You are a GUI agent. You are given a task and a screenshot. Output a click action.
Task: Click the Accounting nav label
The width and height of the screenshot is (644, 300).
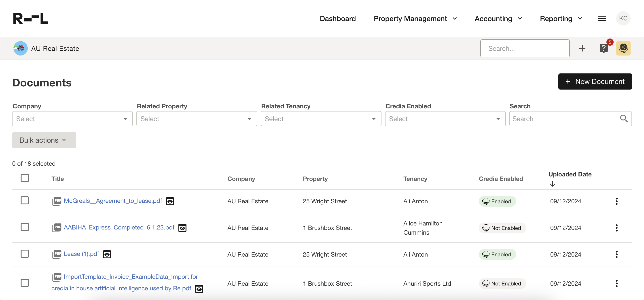[x=493, y=19]
